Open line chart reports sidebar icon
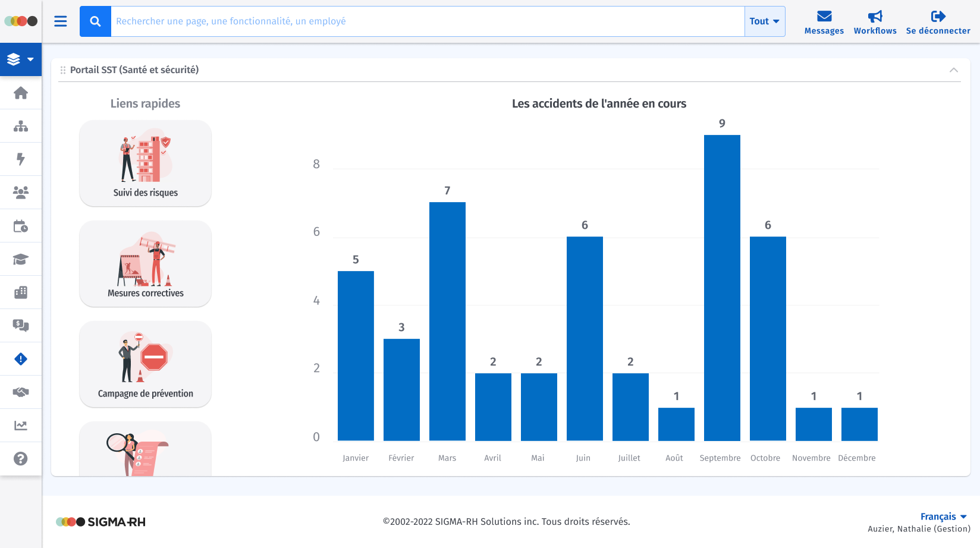The height and width of the screenshot is (548, 980). 21,426
